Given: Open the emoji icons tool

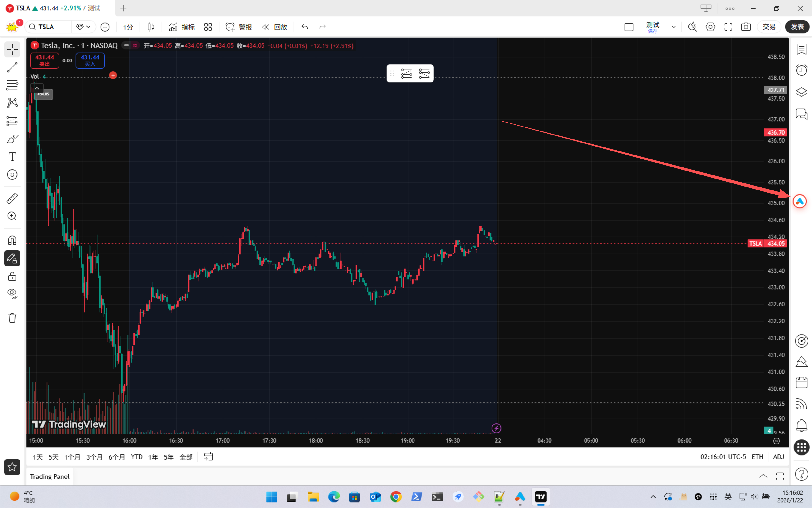Looking at the screenshot, I should (x=12, y=175).
